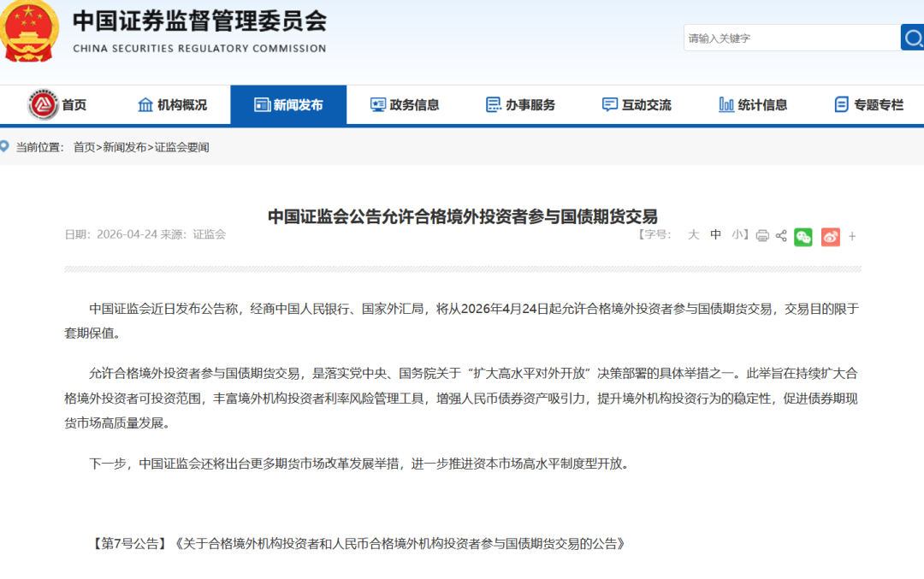Click the document icon beside 办事服务

pyautogui.click(x=493, y=104)
